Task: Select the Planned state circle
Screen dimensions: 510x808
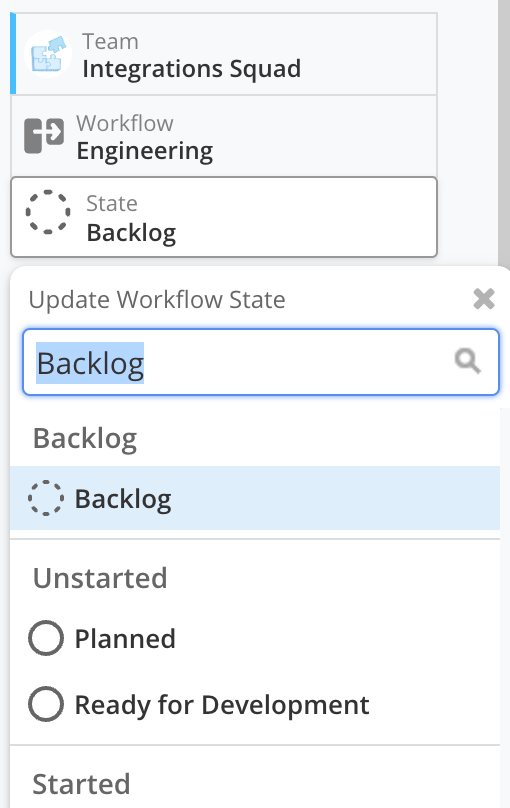Action: pyautogui.click(x=46, y=638)
